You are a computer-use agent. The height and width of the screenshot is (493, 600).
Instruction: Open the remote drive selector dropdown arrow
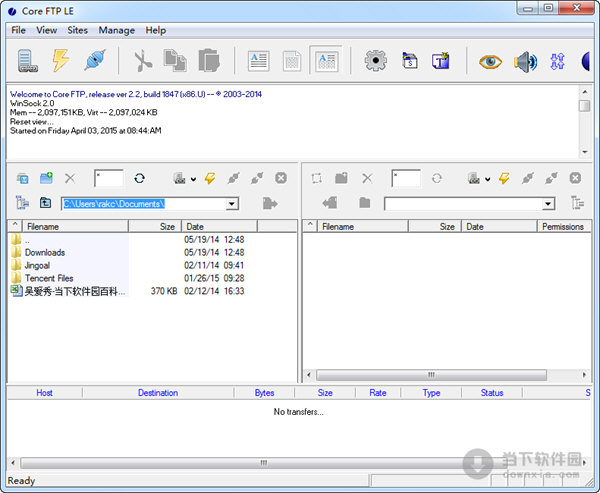(488, 179)
